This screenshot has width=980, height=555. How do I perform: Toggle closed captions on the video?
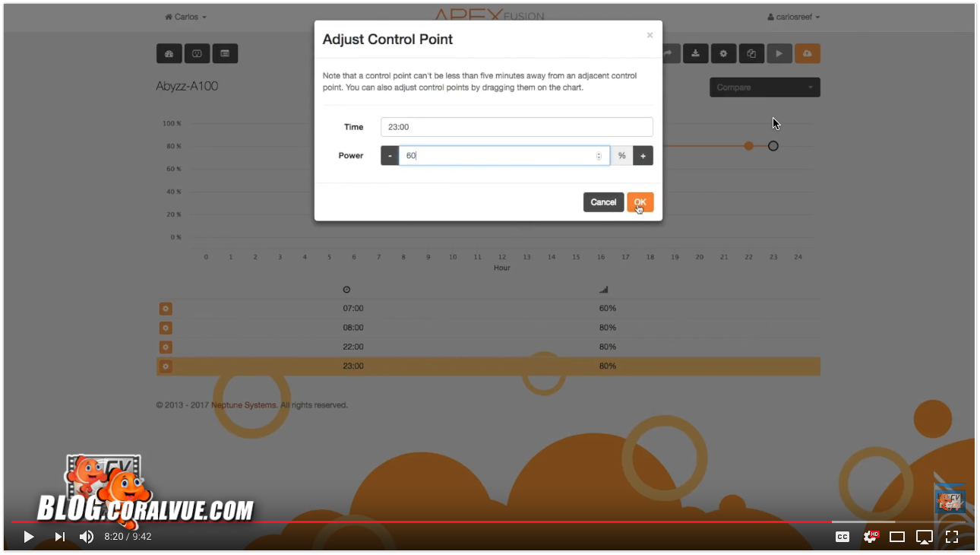pyautogui.click(x=842, y=537)
